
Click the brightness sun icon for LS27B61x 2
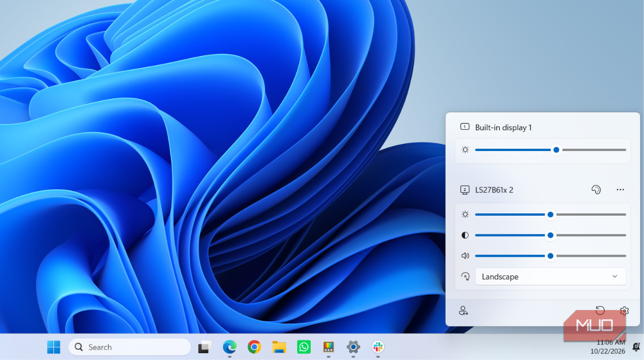465,215
